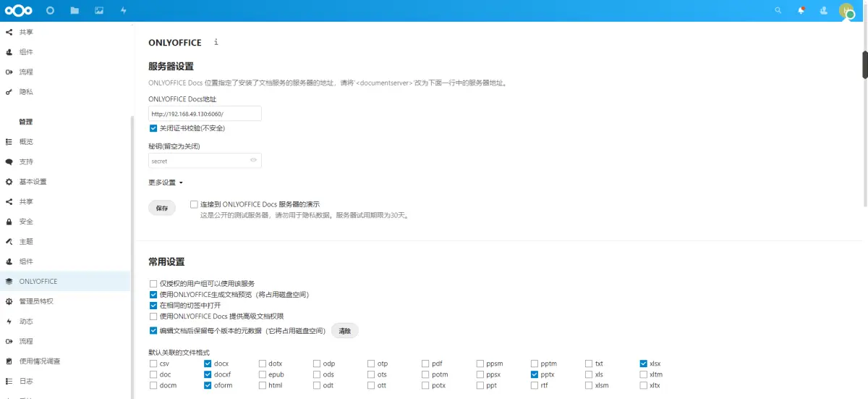Show the ONLYOFFICE info icon next to the title
This screenshot has width=868, height=399.
[216, 42]
